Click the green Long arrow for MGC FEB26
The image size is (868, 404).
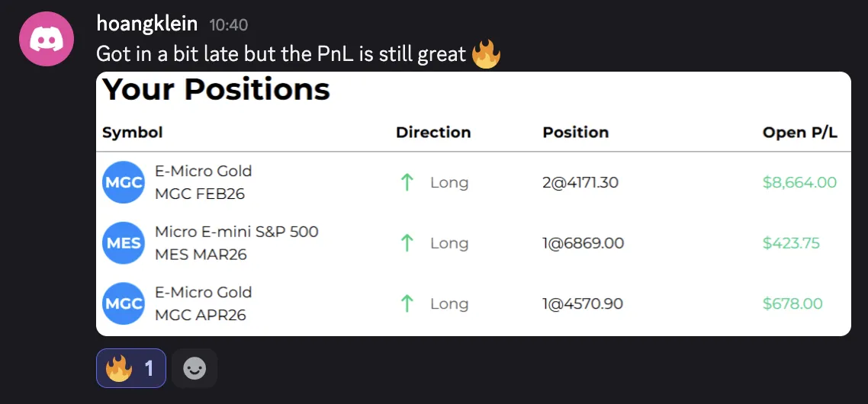coord(407,182)
